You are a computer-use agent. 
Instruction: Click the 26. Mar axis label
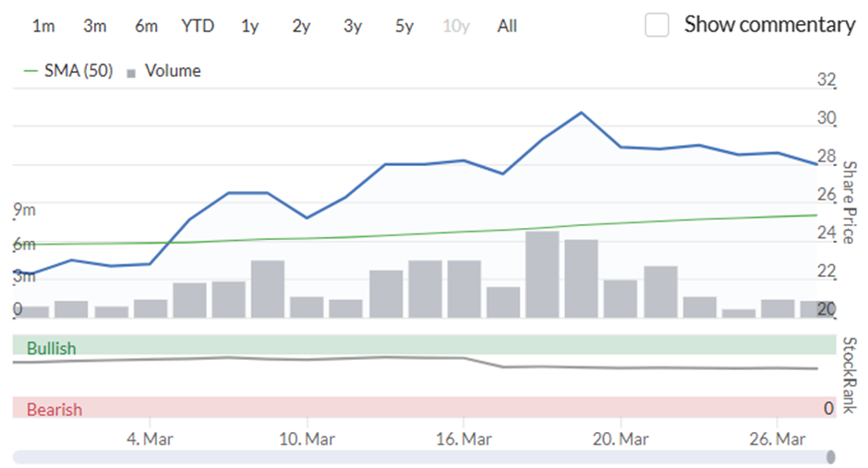click(x=778, y=439)
